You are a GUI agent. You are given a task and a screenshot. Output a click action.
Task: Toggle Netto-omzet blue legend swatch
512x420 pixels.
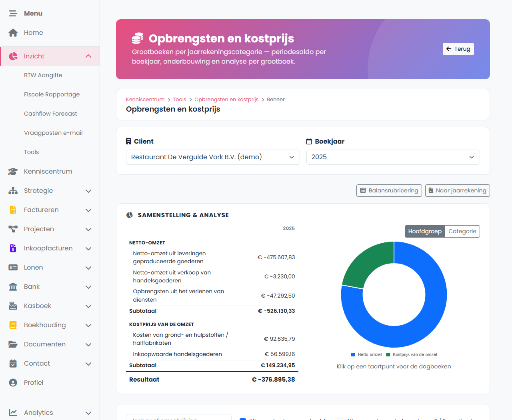(x=353, y=355)
